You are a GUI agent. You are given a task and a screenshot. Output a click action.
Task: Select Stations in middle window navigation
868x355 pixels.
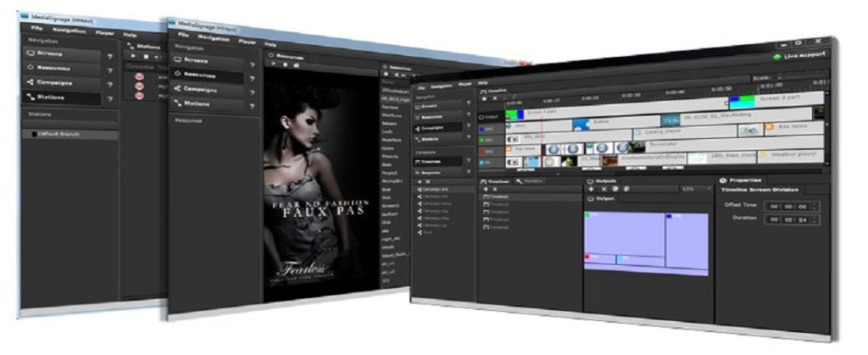click(x=208, y=103)
